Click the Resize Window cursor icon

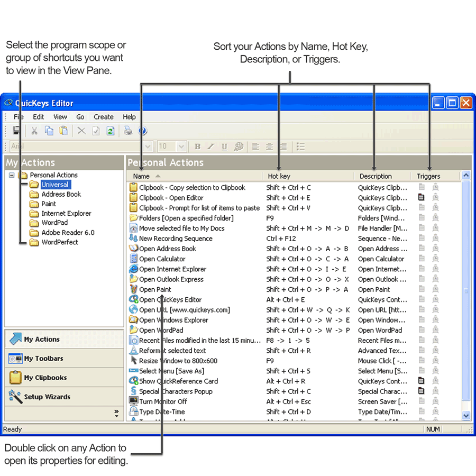pyautogui.click(x=134, y=360)
